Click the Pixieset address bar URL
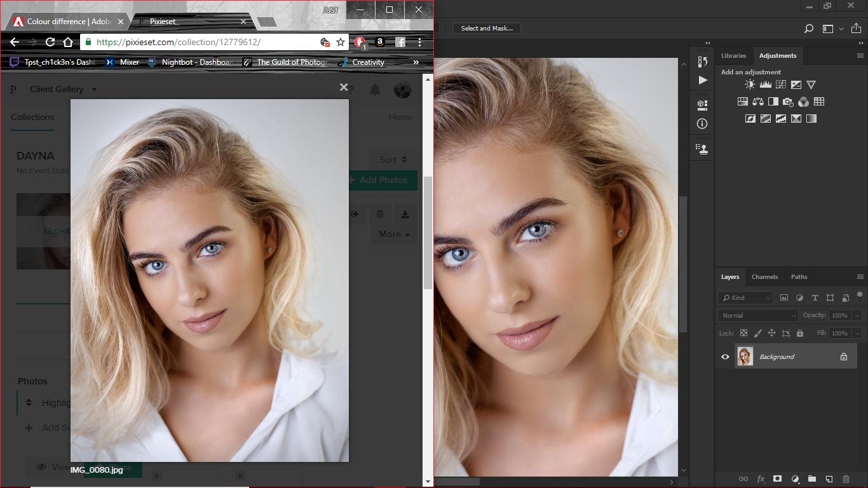This screenshot has height=488, width=868. (178, 43)
